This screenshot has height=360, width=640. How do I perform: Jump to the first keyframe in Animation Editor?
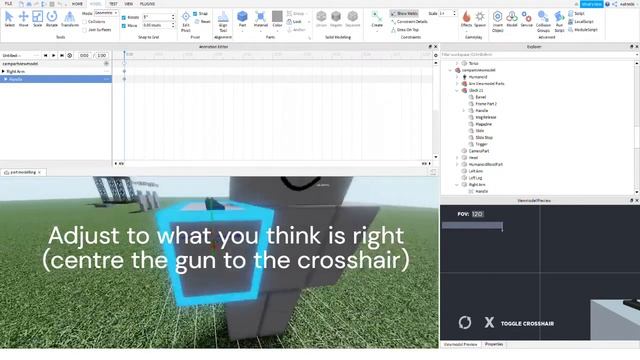pyautogui.click(x=45, y=55)
